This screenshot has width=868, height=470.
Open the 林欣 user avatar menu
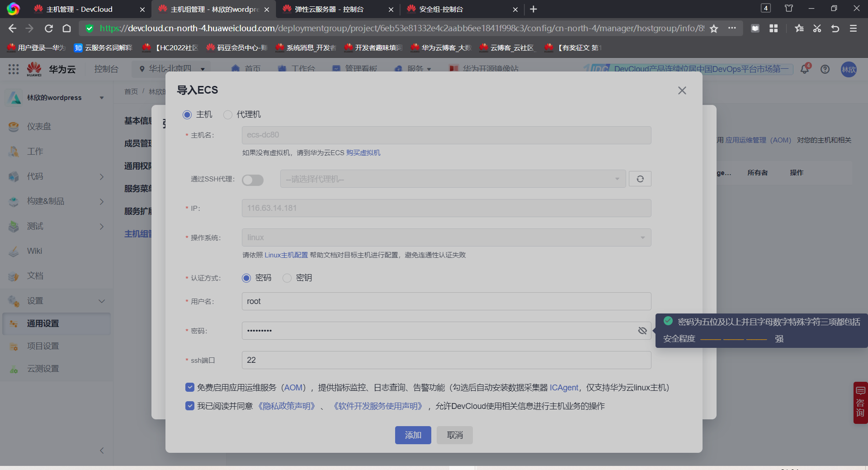[x=849, y=69]
